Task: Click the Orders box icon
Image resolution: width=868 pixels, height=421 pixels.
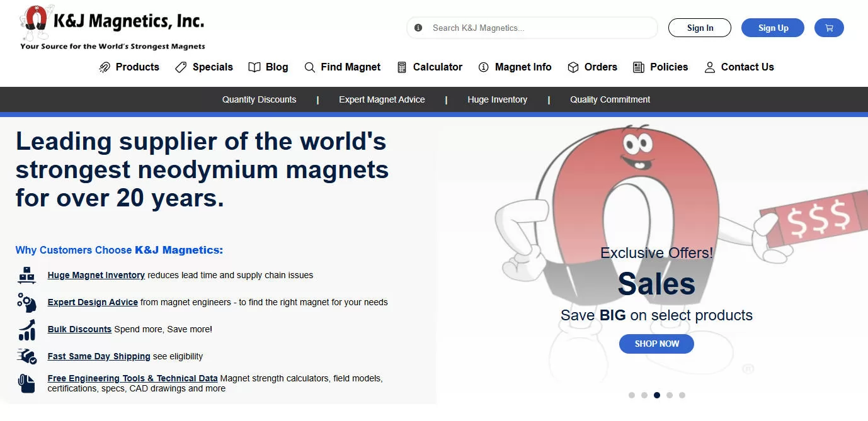Action: tap(573, 67)
